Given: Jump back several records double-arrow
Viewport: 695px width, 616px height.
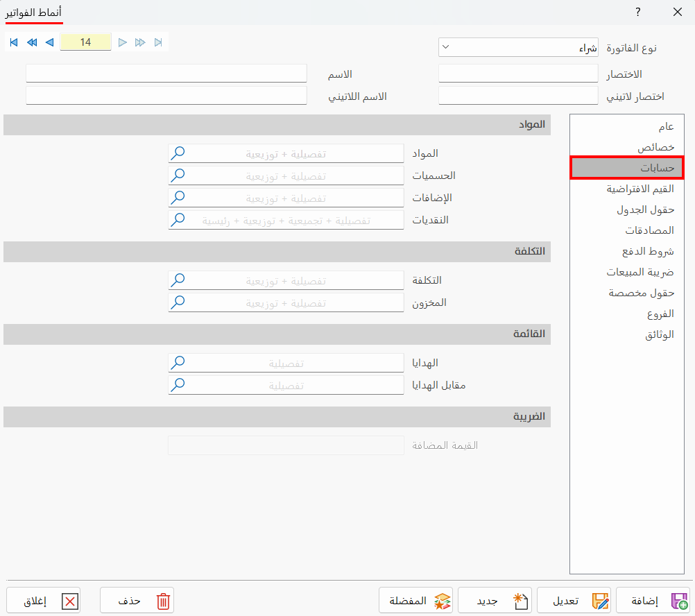Looking at the screenshot, I should click(x=32, y=42).
